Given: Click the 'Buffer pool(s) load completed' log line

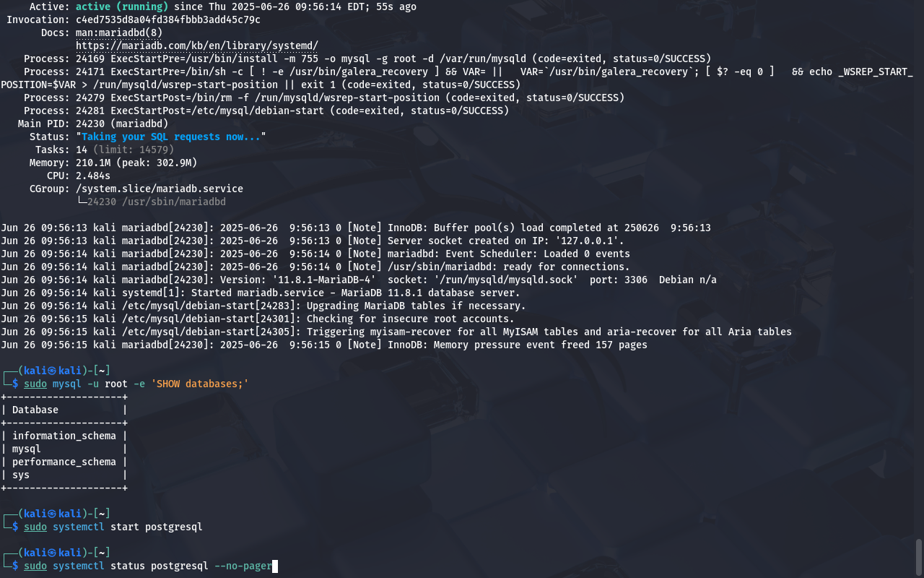Looking at the screenshot, I should (x=356, y=228).
